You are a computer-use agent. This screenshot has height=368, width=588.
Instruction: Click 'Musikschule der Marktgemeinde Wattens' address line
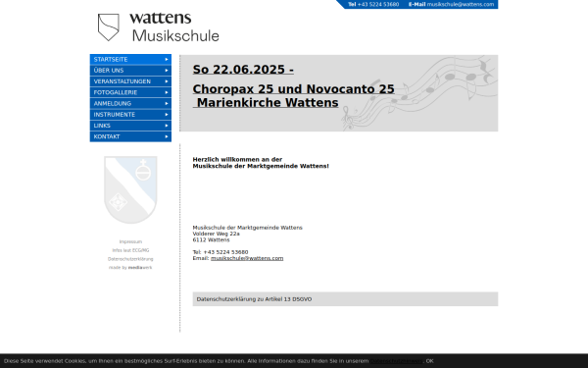pyautogui.click(x=248, y=228)
